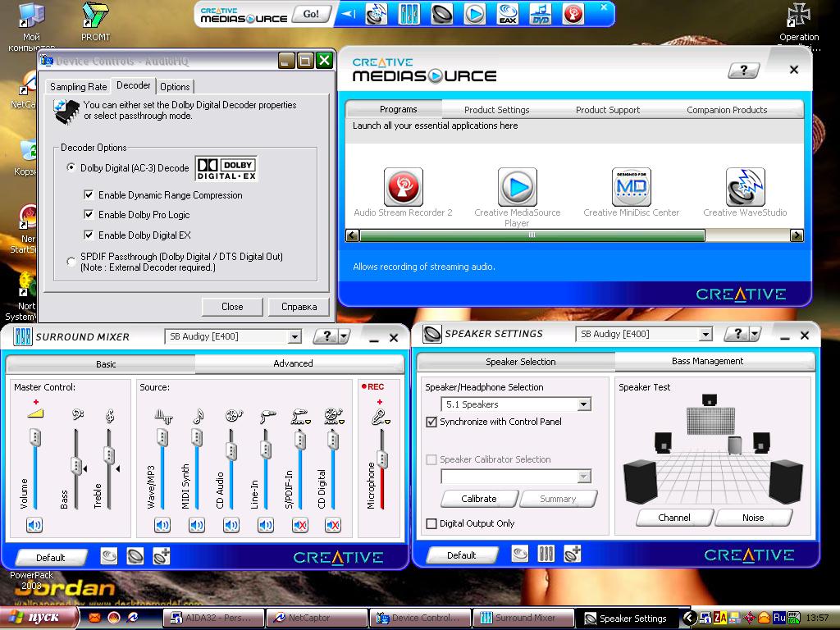
Task: Mute the MIDI Synth source
Action: click(x=197, y=525)
